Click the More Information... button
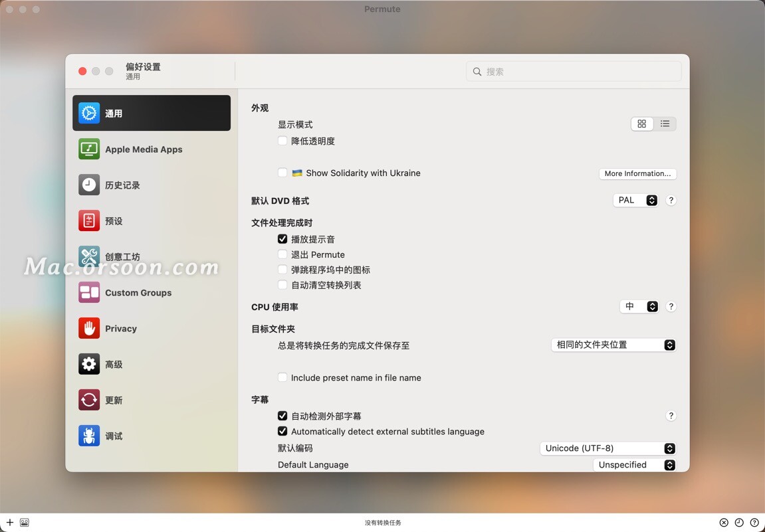This screenshot has width=765, height=532. click(637, 173)
